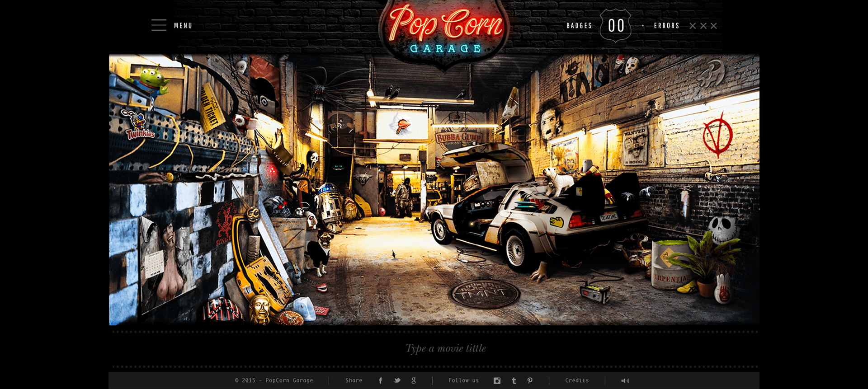Click the fire extinguisher on wall
This screenshot has width=868, height=389.
685,204
